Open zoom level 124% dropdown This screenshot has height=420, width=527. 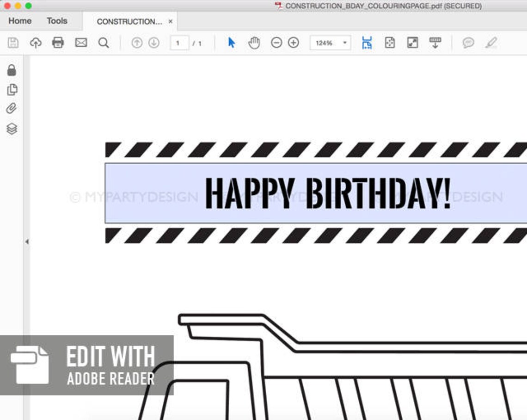(x=330, y=43)
